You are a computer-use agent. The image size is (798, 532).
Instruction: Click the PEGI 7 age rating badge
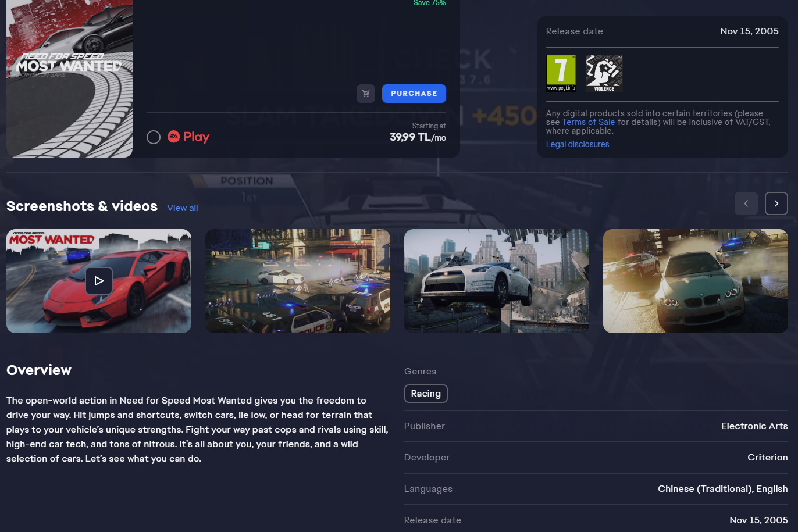pos(561,73)
